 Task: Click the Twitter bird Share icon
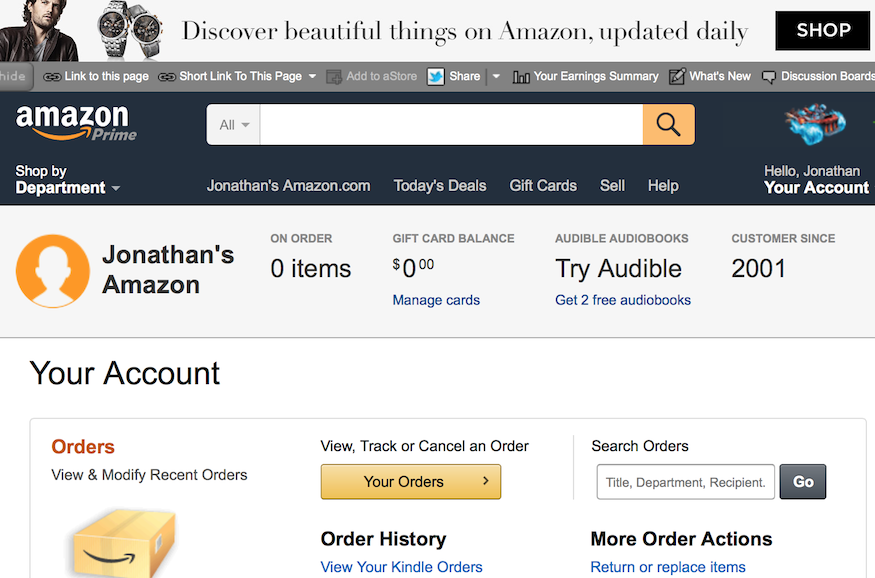click(435, 76)
